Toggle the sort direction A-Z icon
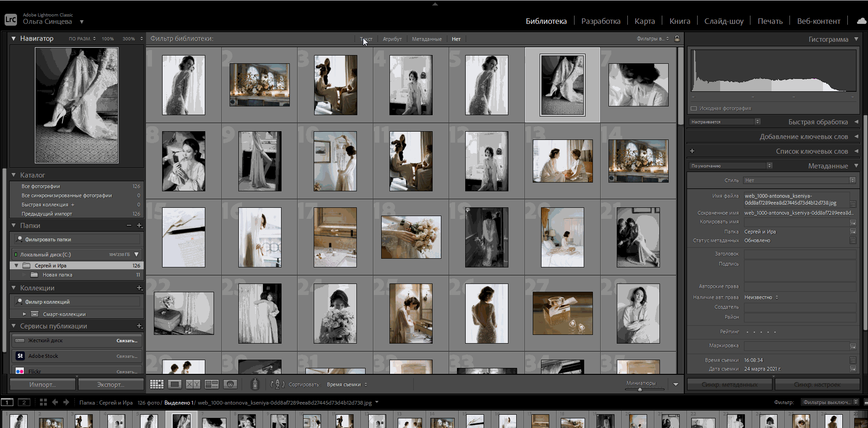The image size is (868, 428). (277, 385)
